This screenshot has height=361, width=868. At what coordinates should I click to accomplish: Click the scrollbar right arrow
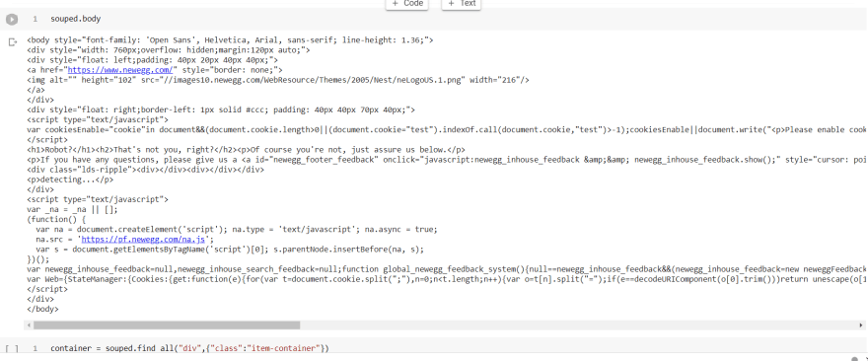click(861, 325)
